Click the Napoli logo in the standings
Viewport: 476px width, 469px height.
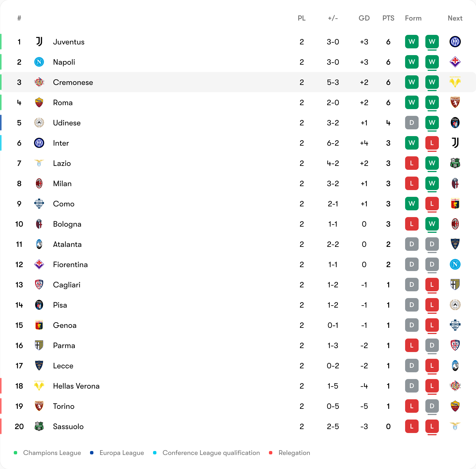(x=39, y=62)
